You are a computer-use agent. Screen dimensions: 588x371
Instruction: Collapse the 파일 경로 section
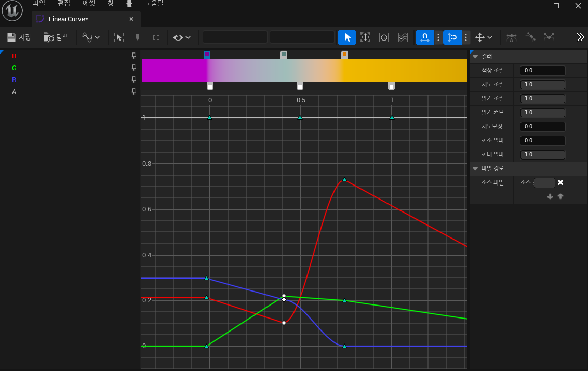click(x=475, y=169)
